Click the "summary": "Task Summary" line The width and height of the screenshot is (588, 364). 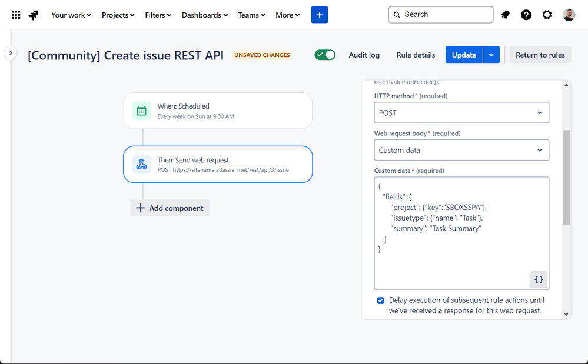pos(436,228)
